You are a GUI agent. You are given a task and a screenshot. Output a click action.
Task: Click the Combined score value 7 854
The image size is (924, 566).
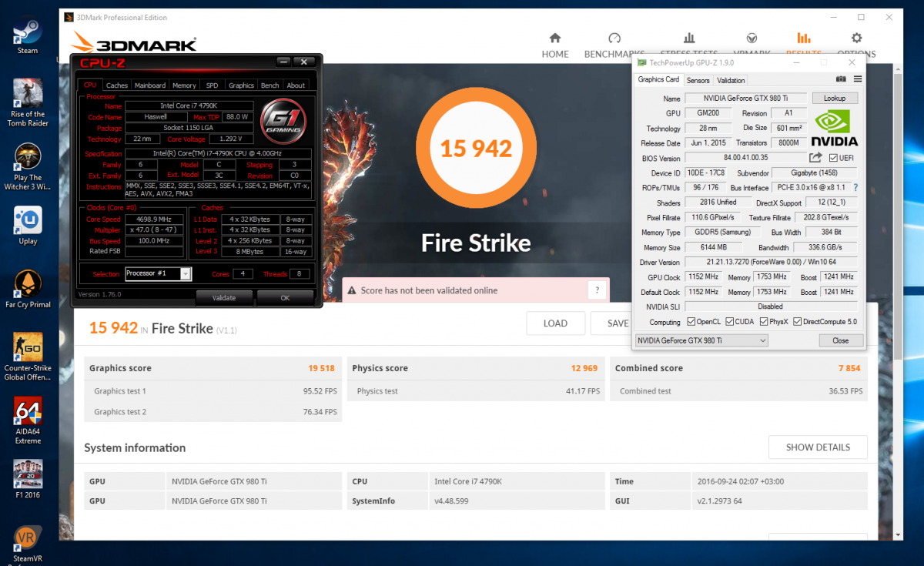coord(849,368)
